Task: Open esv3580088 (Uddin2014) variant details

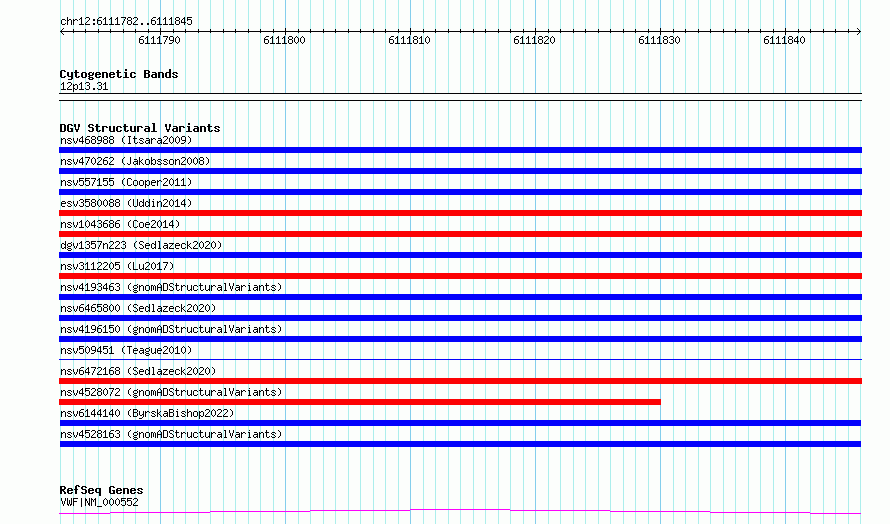Action: 126,203
